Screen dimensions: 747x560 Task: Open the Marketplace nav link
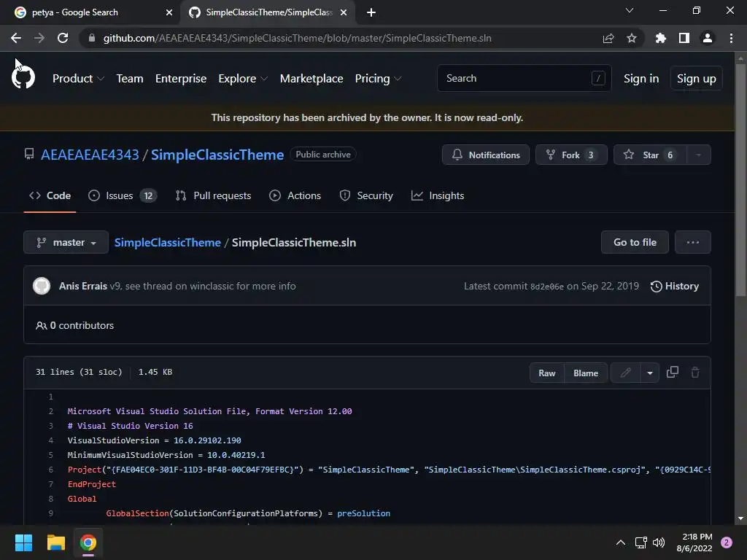[311, 79]
